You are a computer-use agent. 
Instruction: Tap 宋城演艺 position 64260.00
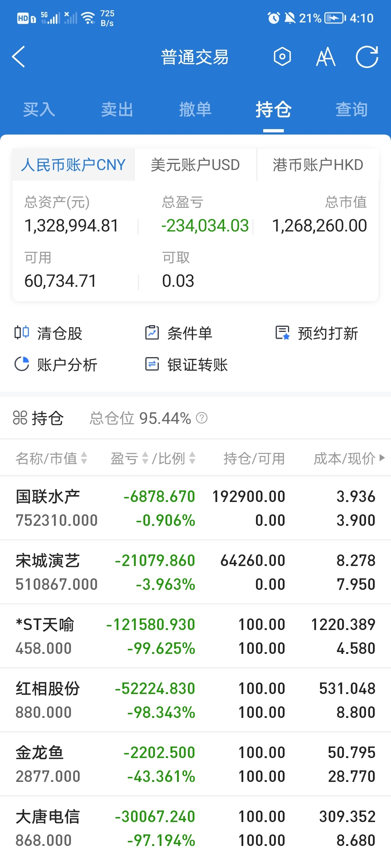253,561
